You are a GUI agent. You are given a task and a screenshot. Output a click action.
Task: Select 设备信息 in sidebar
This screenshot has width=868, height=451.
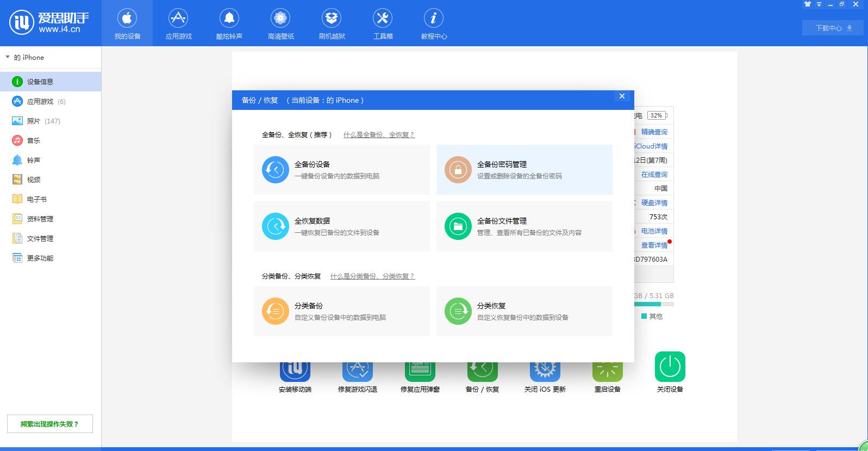click(x=51, y=82)
